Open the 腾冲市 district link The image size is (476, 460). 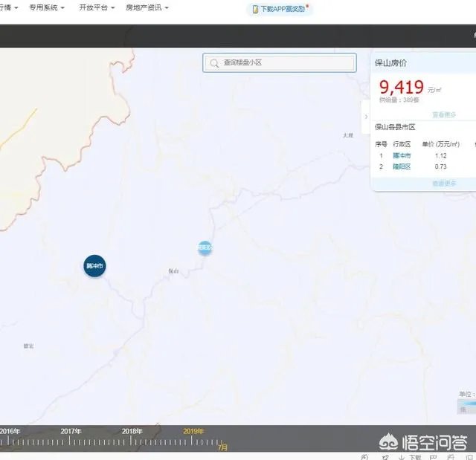click(x=401, y=155)
